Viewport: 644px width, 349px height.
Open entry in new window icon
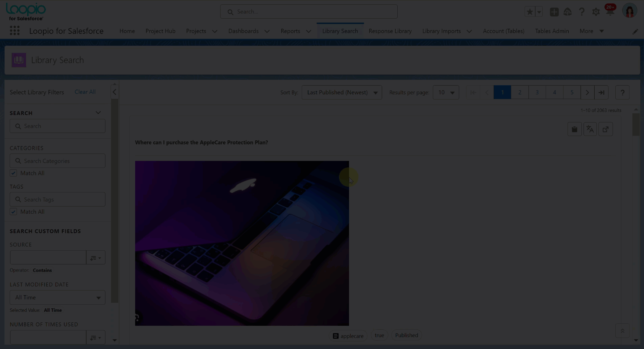tap(605, 129)
